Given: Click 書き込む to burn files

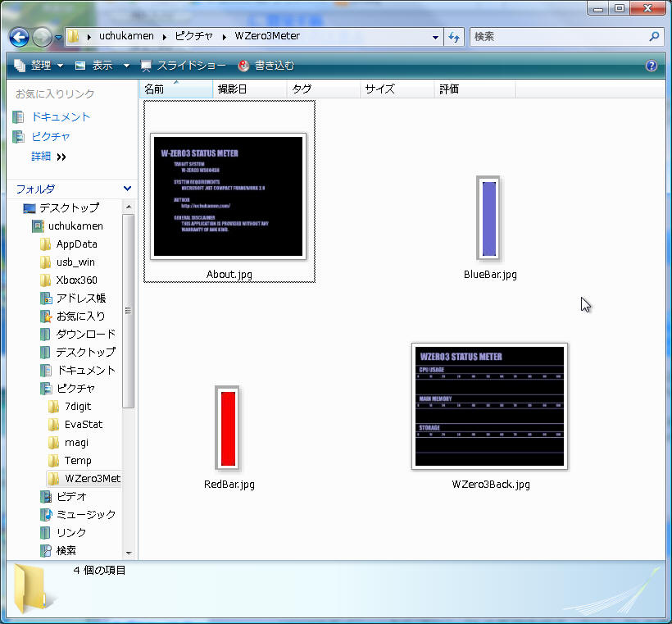Looking at the screenshot, I should 266,66.
